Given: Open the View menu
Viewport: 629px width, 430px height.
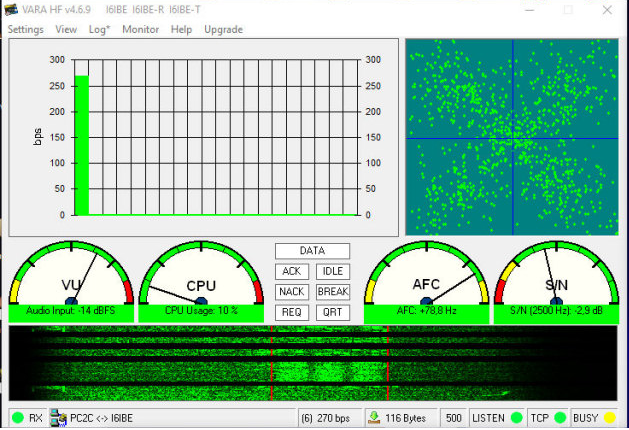Looking at the screenshot, I should (66, 29).
